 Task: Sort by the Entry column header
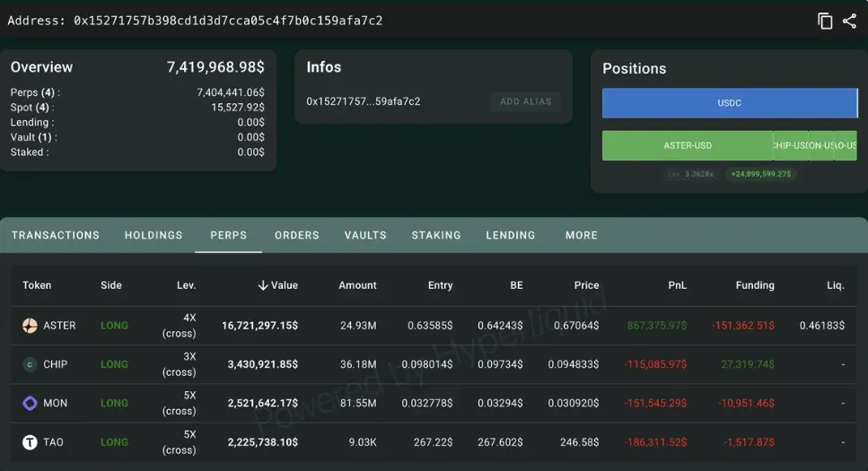click(x=440, y=285)
